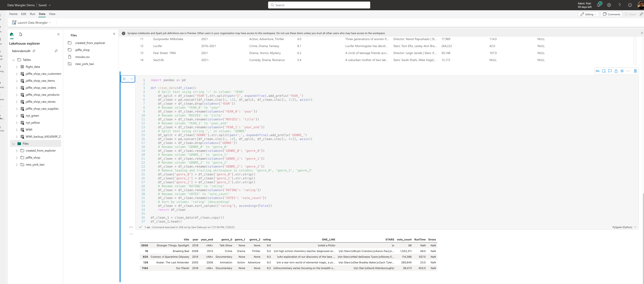Run the code cell

pos(125,79)
